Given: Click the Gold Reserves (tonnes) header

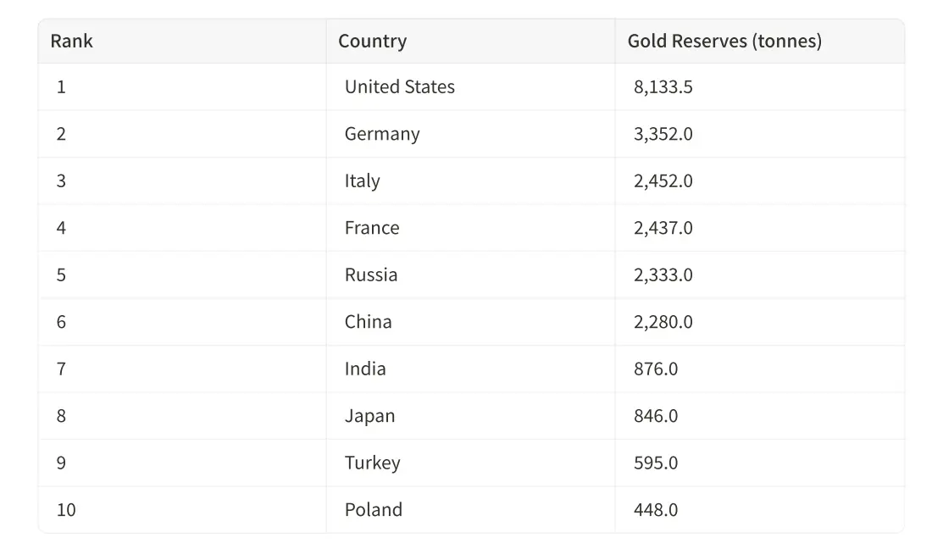Looking at the screenshot, I should click(x=724, y=41).
